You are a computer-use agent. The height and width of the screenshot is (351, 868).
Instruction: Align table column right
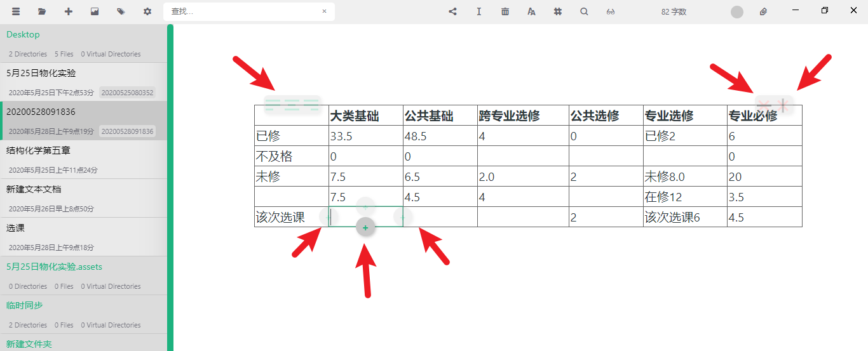click(311, 105)
